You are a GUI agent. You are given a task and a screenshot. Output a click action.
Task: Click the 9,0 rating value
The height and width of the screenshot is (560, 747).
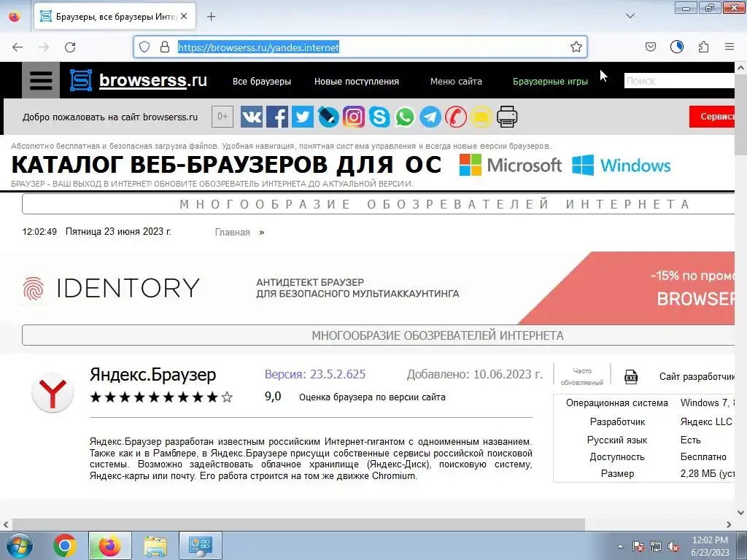[273, 396]
